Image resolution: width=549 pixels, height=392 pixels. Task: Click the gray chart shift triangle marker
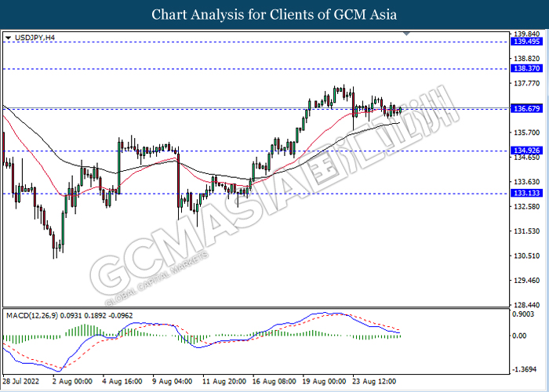tap(406, 34)
